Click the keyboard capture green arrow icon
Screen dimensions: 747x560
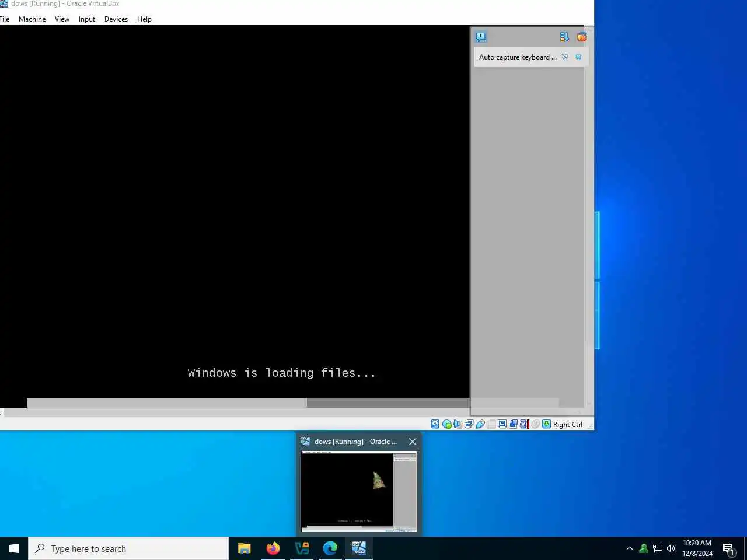(x=547, y=424)
